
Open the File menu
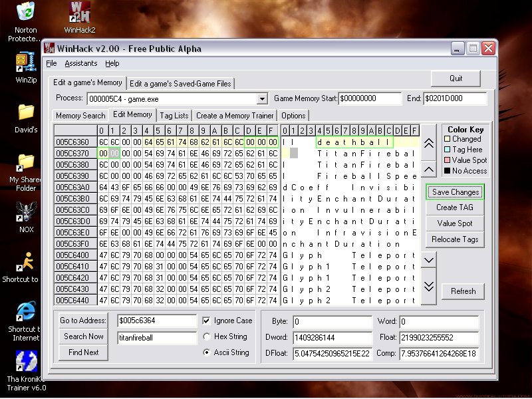[x=51, y=63]
